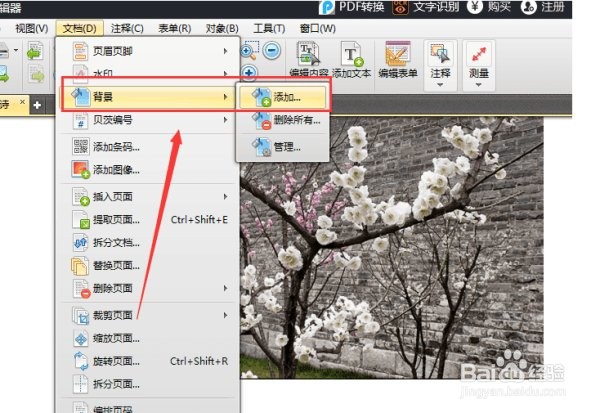
Task: Choose 插入页面 menu entry
Action: click(148, 196)
